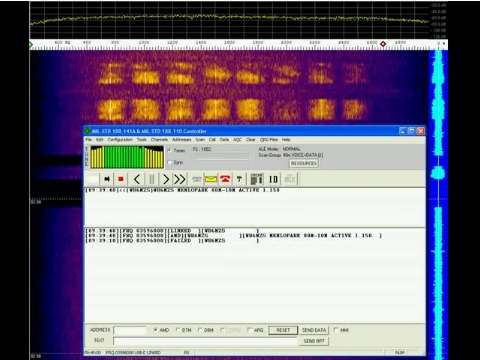Viewport: 480px width, 360px height.
Task: Click the scan group value 40m VOICE-DATA
Action: 303,155
